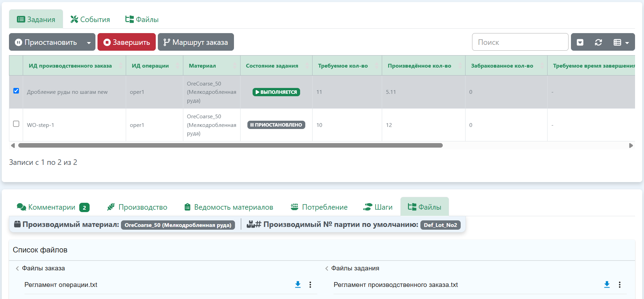
Task: Download Регламент производственного заказа.txt file
Action: tap(607, 285)
